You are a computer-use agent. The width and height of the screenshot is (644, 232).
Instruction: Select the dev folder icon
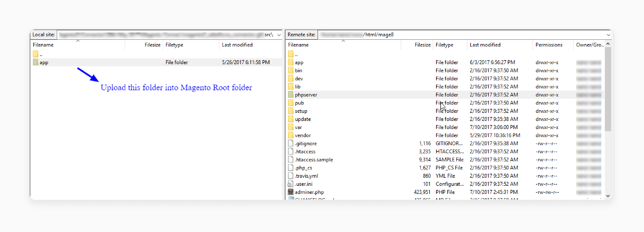291,79
